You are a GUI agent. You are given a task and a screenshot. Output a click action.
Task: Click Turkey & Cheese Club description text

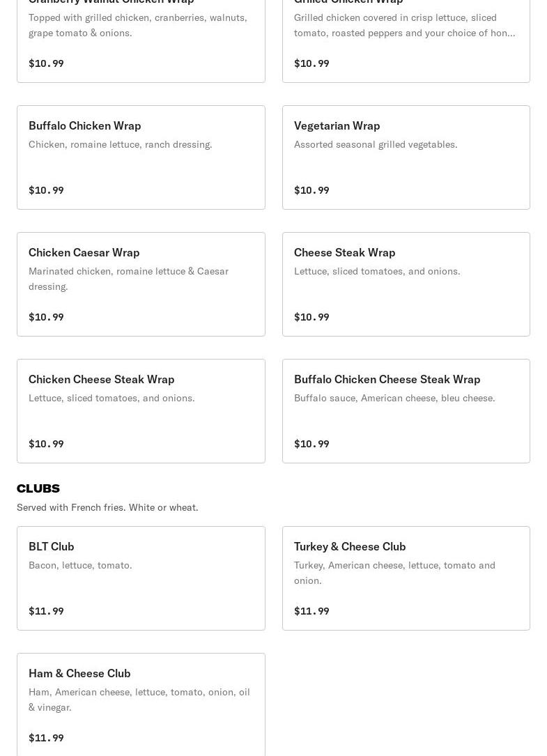[394, 572]
